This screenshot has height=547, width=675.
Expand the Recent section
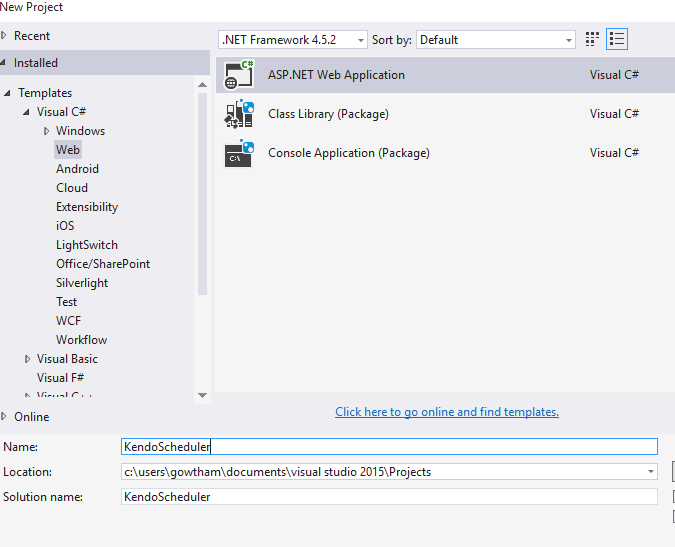[x=4, y=36]
